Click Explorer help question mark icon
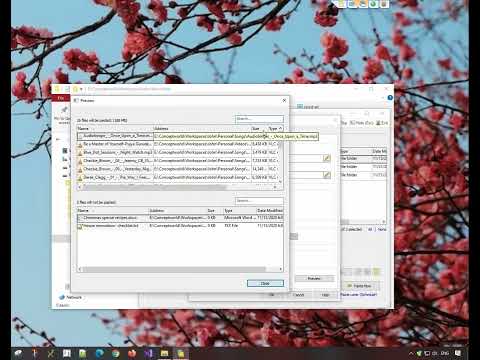The image size is (480, 360). pyautogui.click(x=390, y=98)
